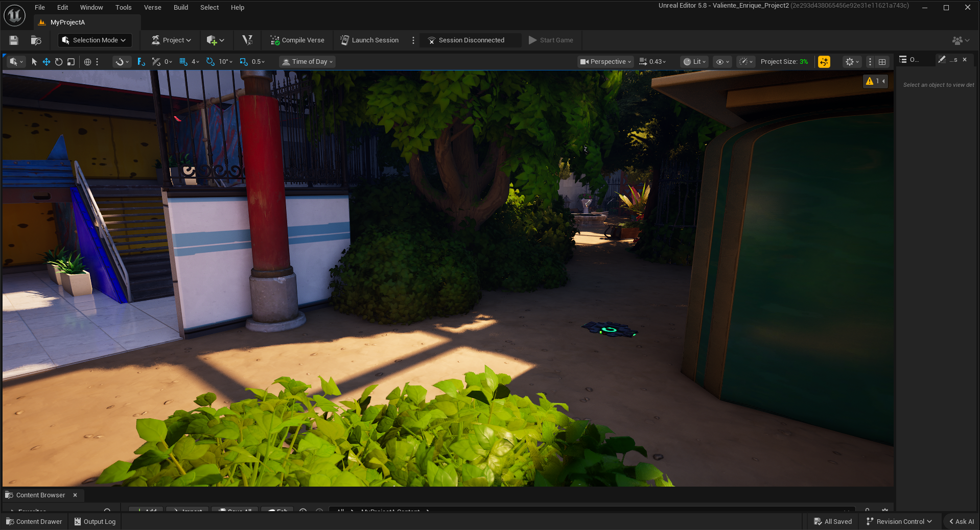Viewport: 980px width, 530px height.
Task: Open rotation snap 10° dropdown
Action: click(x=225, y=62)
